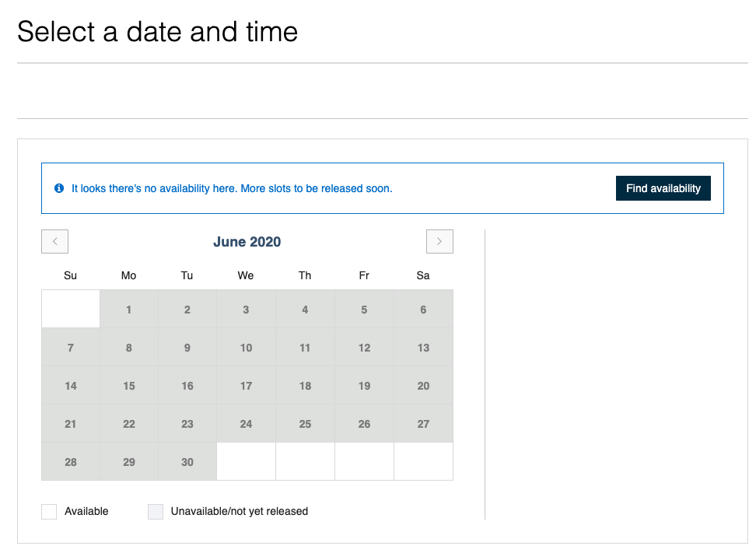Screen dimensions: 756x553
Task: Click the blue info icon in the alert
Action: (x=59, y=188)
